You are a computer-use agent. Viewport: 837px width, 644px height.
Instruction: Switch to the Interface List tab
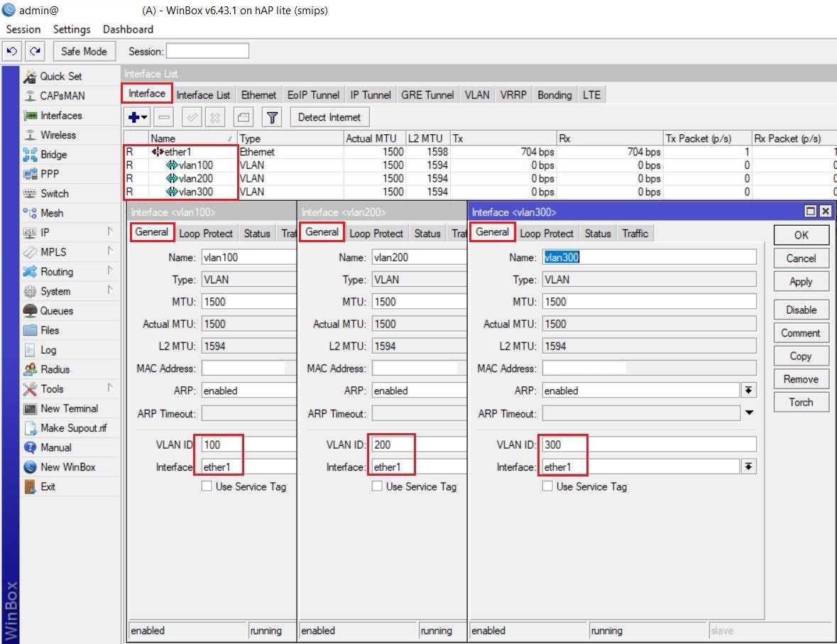click(203, 95)
